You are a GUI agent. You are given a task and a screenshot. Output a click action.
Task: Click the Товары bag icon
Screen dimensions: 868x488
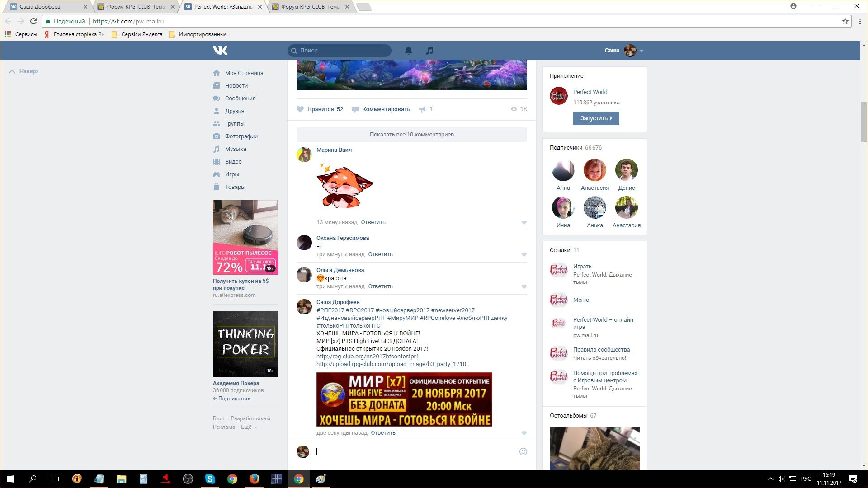tap(217, 187)
